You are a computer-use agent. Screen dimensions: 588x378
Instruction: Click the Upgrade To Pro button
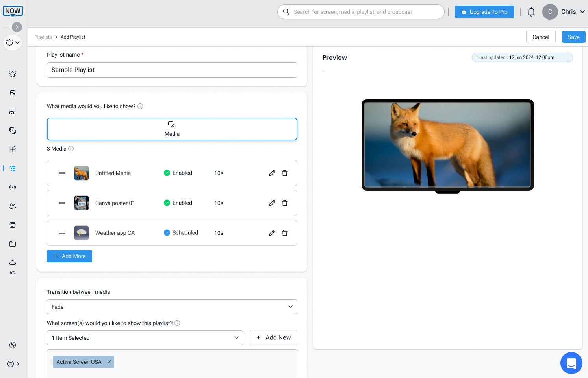tap(484, 12)
